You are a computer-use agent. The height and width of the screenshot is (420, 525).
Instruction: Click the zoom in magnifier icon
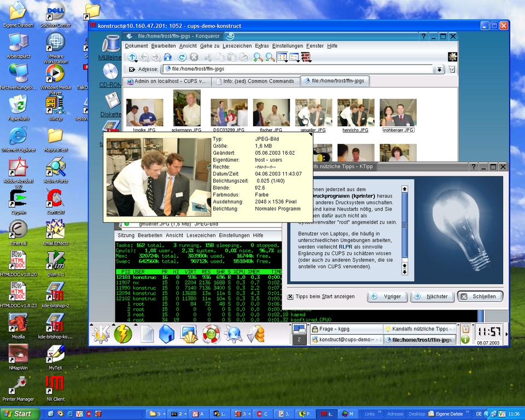257,57
